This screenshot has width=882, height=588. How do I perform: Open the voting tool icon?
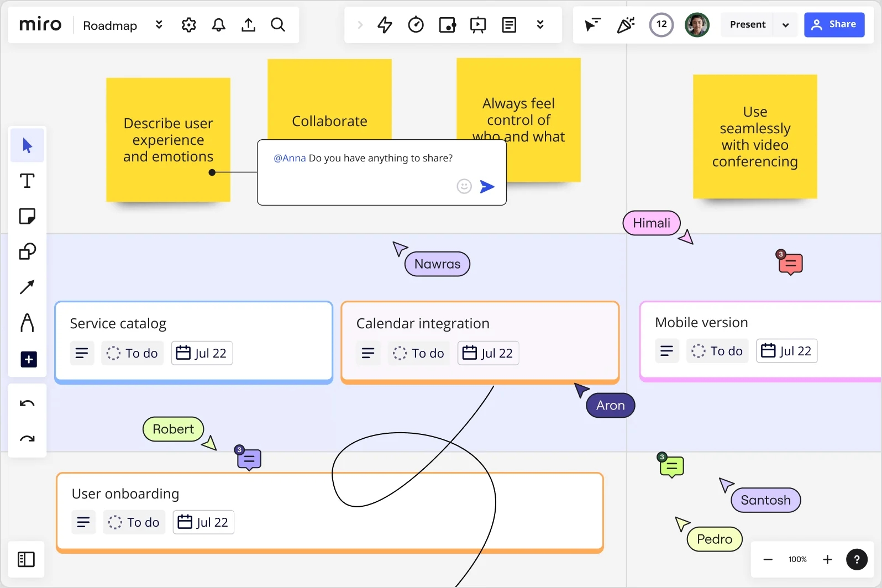tap(447, 25)
